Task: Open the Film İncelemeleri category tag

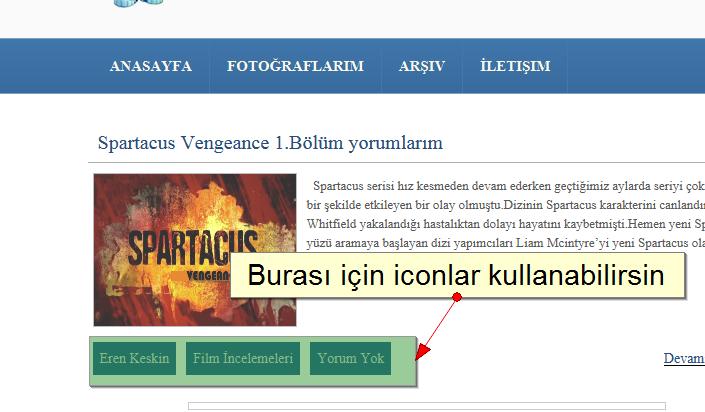Action: [x=243, y=358]
